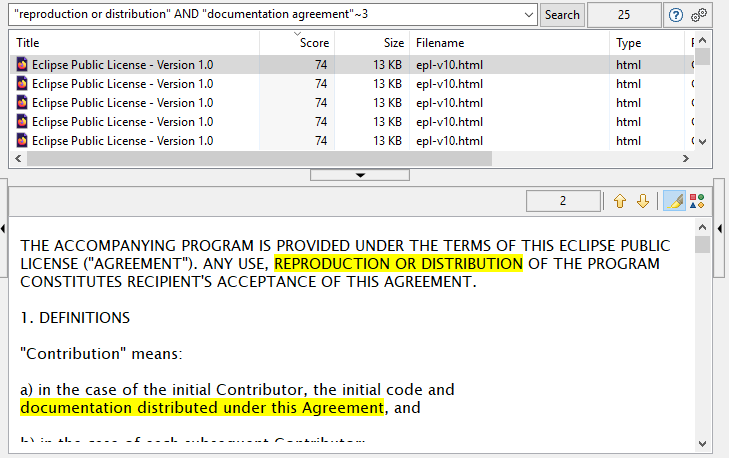Collapse preview pane with center down triangle
The image size is (729, 458).
click(x=360, y=175)
